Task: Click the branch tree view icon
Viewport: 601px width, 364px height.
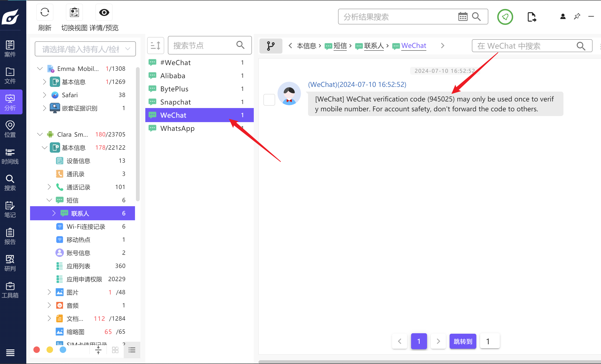Action: pyautogui.click(x=271, y=46)
